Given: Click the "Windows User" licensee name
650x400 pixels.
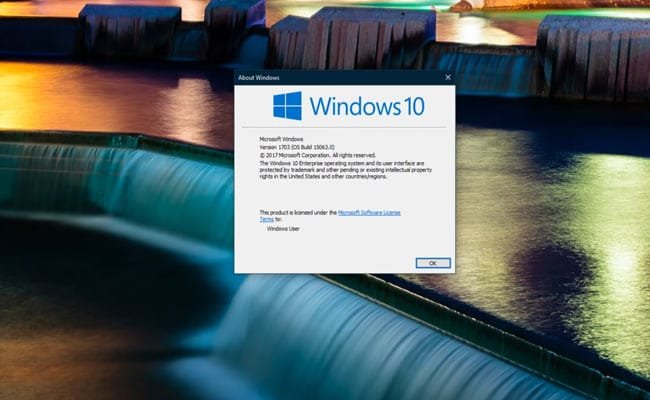Looking at the screenshot, I should click(283, 228).
